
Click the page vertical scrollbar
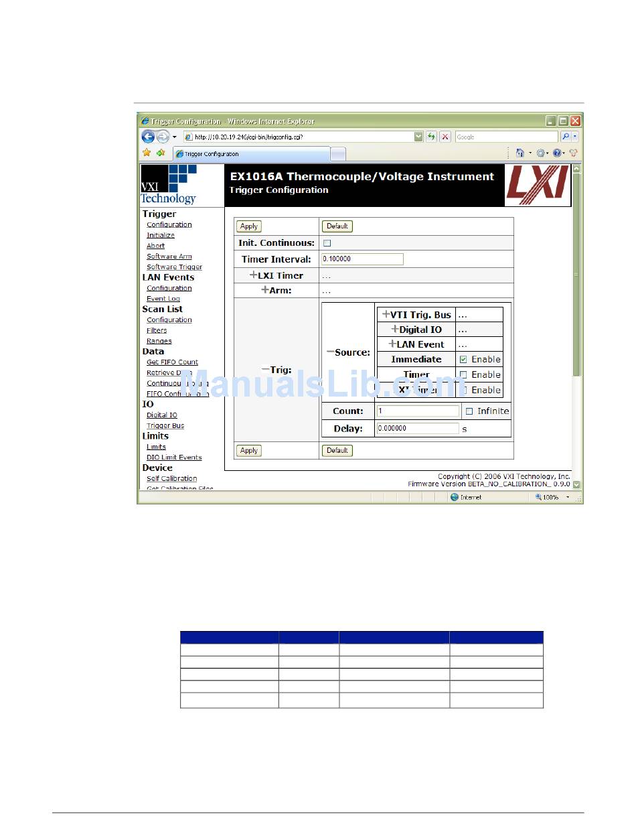click(576, 275)
